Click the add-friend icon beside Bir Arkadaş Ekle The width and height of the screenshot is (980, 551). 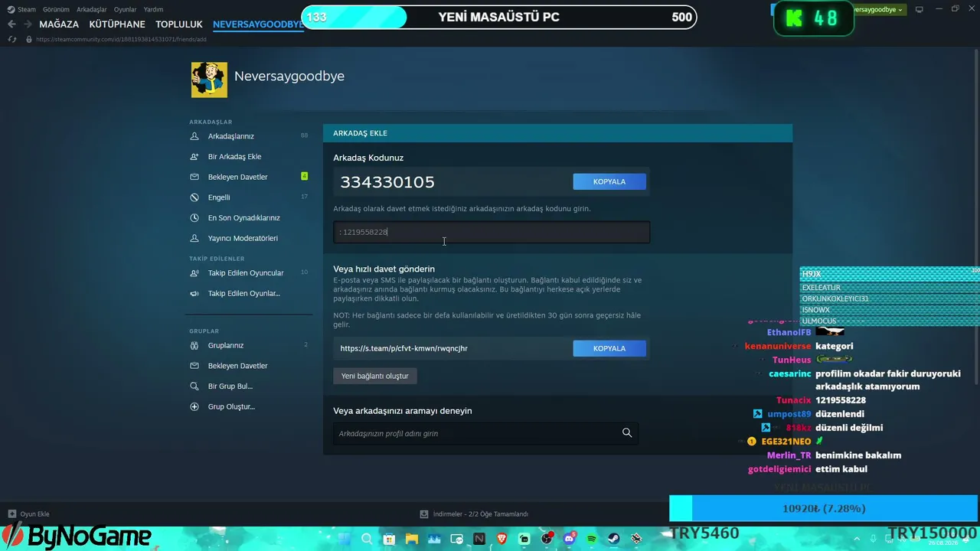click(194, 157)
